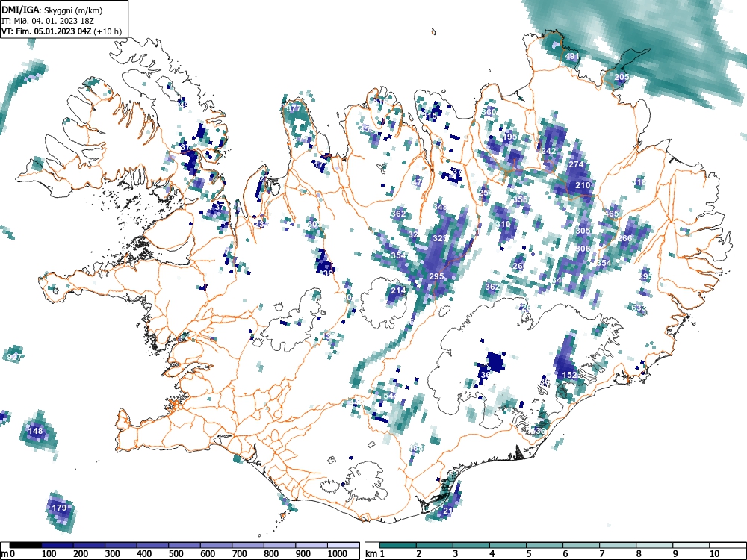Select the 205 visibility label
This screenshot has width=747, height=560.
(x=622, y=77)
